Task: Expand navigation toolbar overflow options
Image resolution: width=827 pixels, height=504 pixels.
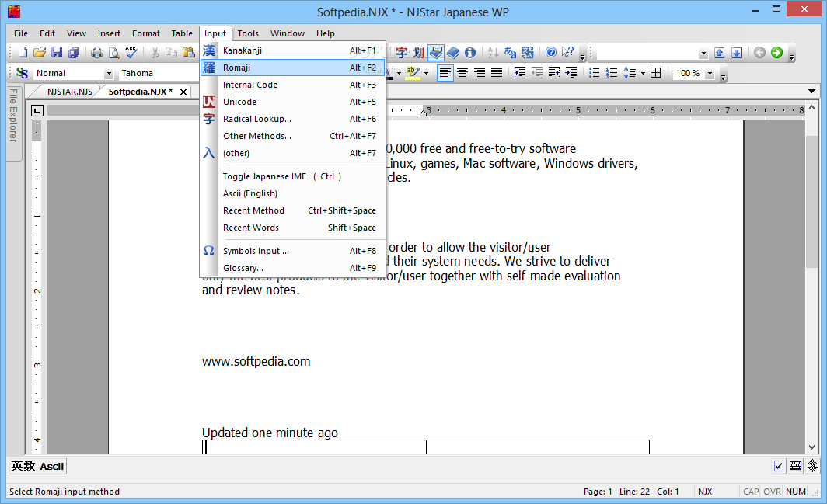Action: 792,56
